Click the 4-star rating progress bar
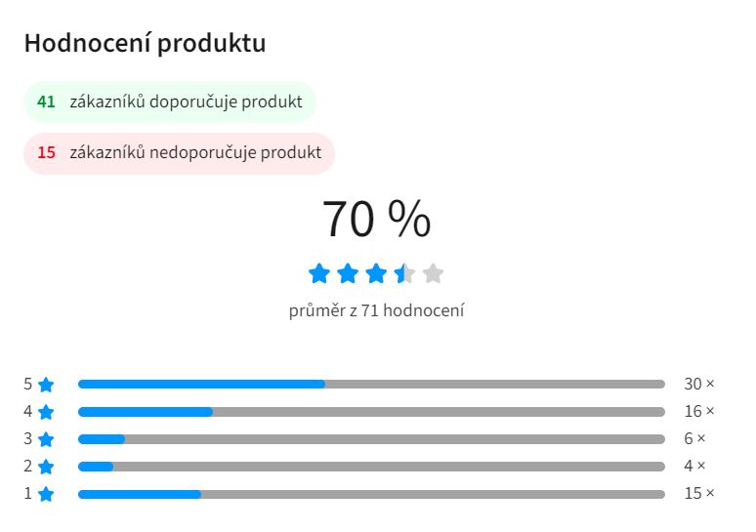Viewport: 756px width, 532px height. tap(371, 412)
